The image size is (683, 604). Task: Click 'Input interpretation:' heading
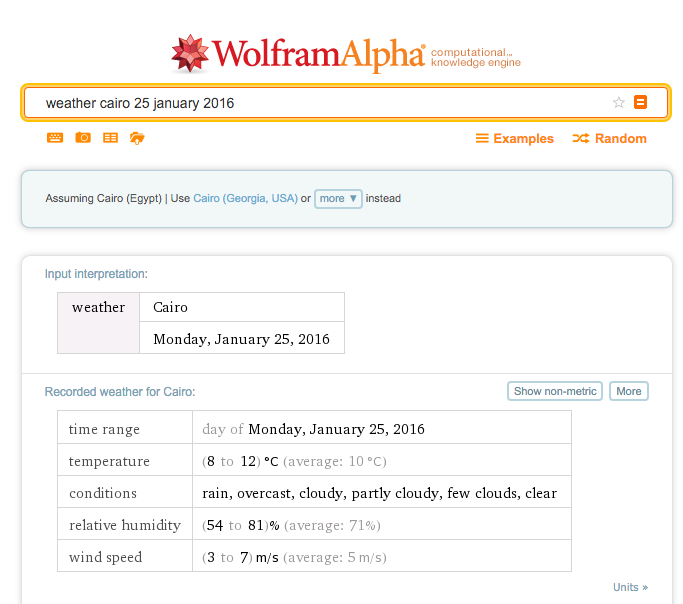96,273
